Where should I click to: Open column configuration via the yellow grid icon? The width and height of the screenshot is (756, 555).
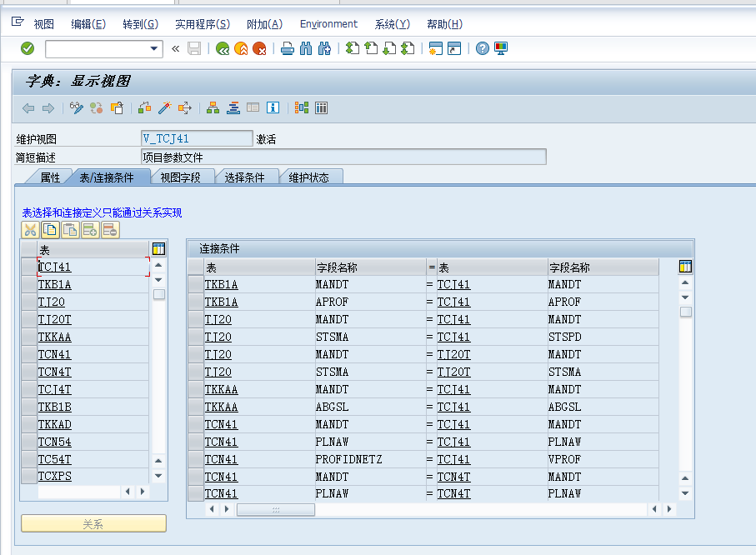click(x=158, y=248)
